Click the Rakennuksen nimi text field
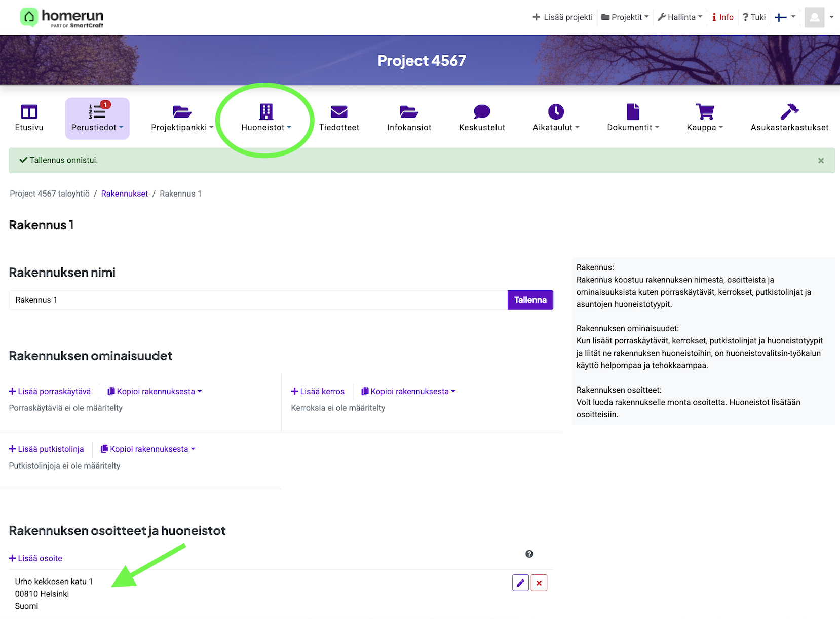Viewport: 840px width, 619px height. pos(258,300)
